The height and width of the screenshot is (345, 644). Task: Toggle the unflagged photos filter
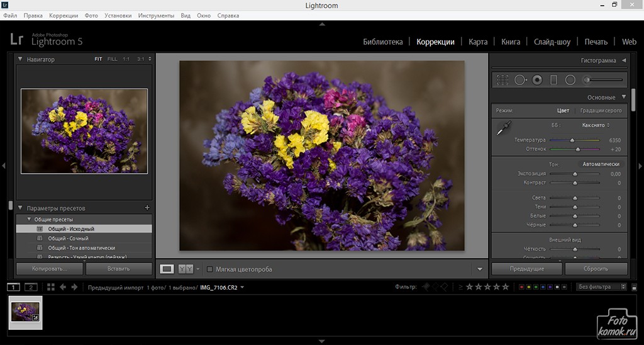435,287
